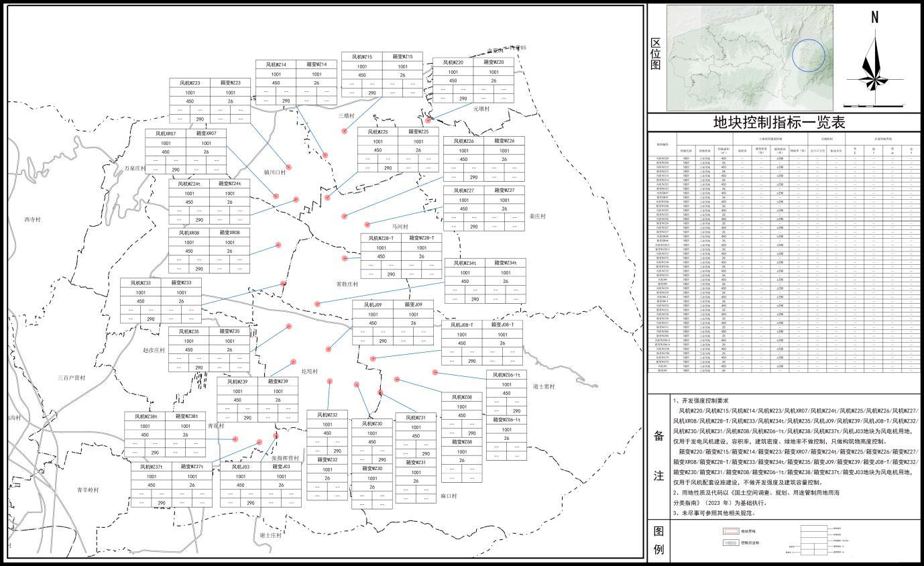Select the 风机WZ32 label header

tap(327, 415)
